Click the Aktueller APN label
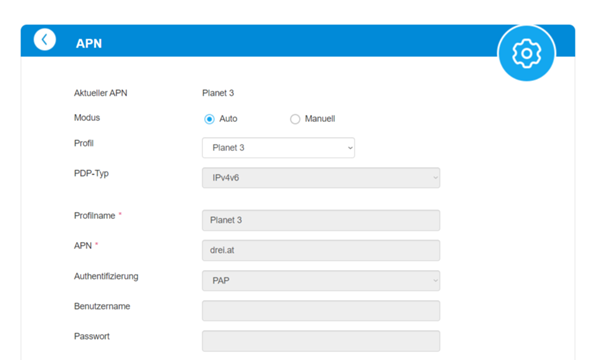The height and width of the screenshot is (360, 590). (x=100, y=93)
